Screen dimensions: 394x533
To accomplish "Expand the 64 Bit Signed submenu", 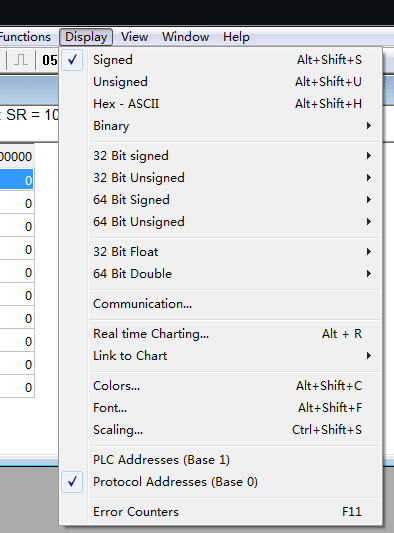I will tap(221, 200).
